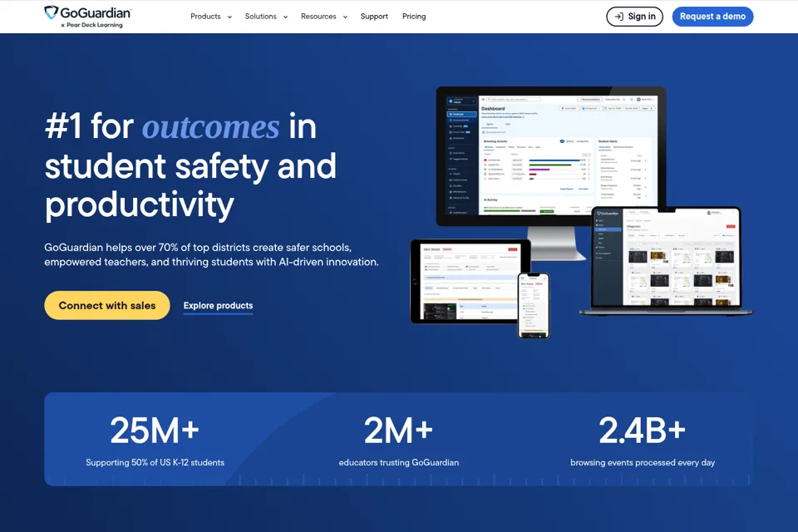Expand the Resources dropdown chevron

(x=345, y=17)
